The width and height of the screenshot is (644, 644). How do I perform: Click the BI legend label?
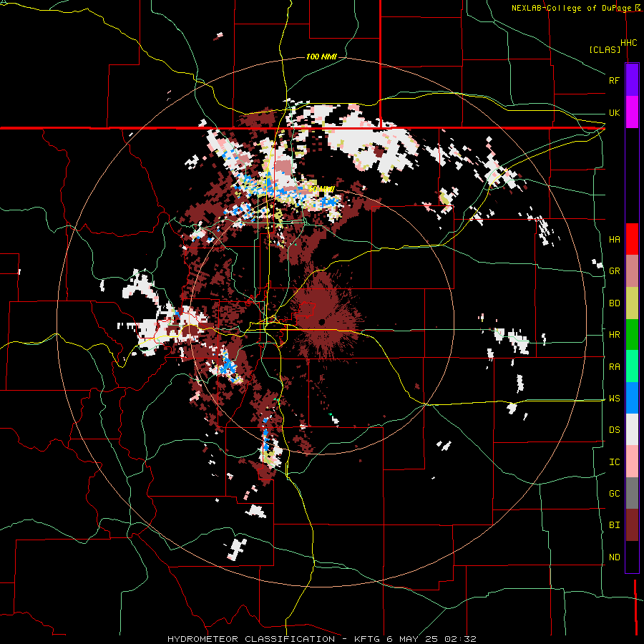click(x=614, y=525)
